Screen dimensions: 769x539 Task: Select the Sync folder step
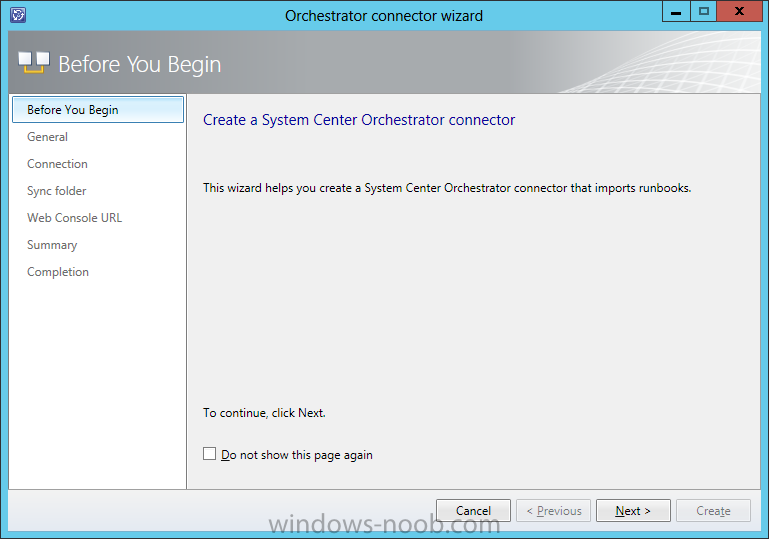(56, 191)
